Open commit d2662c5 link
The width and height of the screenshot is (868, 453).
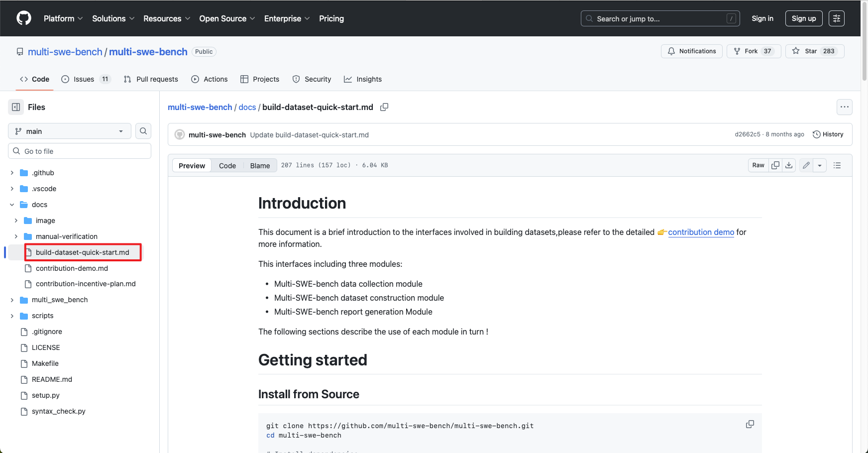pyautogui.click(x=748, y=134)
